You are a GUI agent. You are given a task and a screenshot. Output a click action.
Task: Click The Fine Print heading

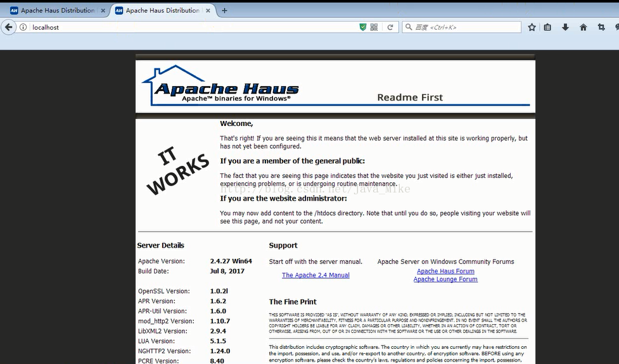[293, 302]
